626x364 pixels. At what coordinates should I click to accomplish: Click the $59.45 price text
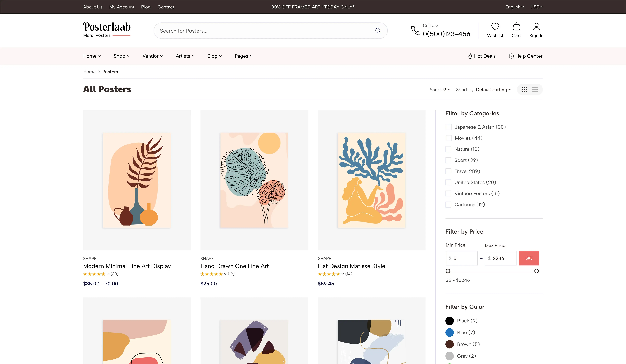326,284
